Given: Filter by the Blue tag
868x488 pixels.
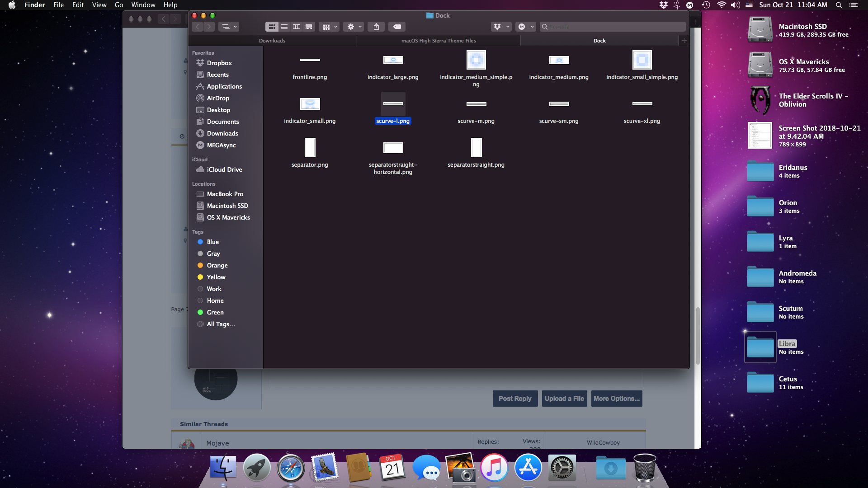Looking at the screenshot, I should pos(212,242).
